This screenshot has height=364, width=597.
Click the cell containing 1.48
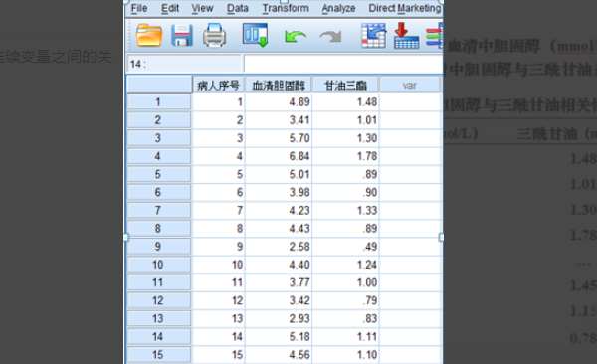(345, 102)
